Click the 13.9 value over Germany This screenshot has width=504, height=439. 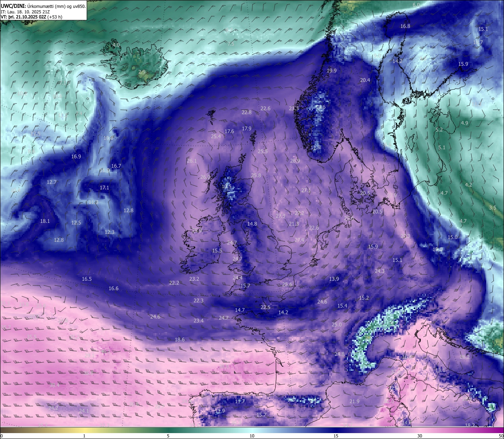tap(334, 279)
